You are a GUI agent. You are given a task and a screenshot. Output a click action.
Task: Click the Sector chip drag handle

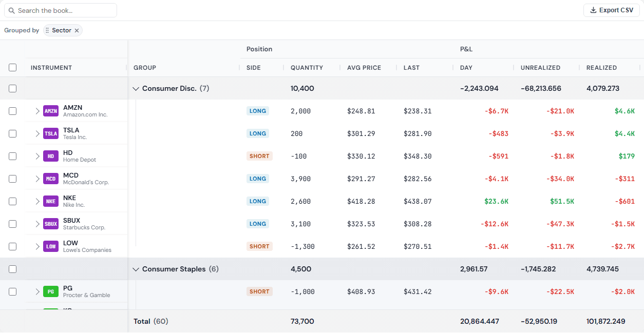tap(47, 30)
